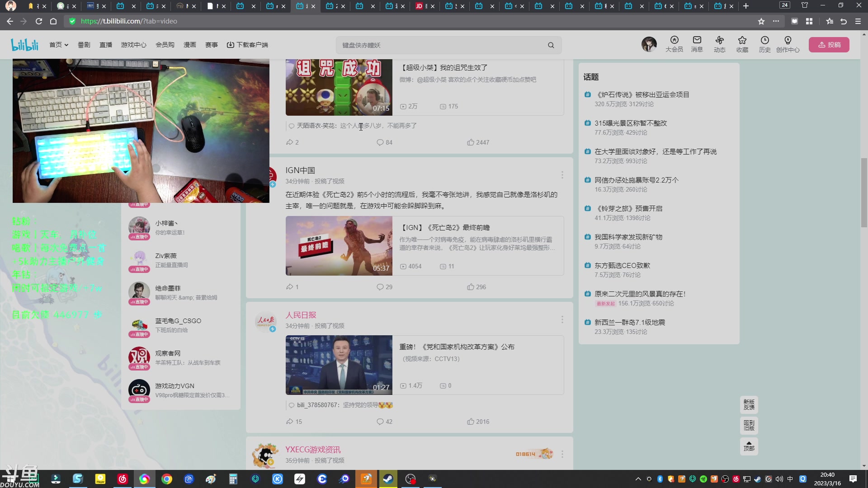Open live streamer Ziv紫薇 entry
The image size is (868, 488).
(181, 260)
